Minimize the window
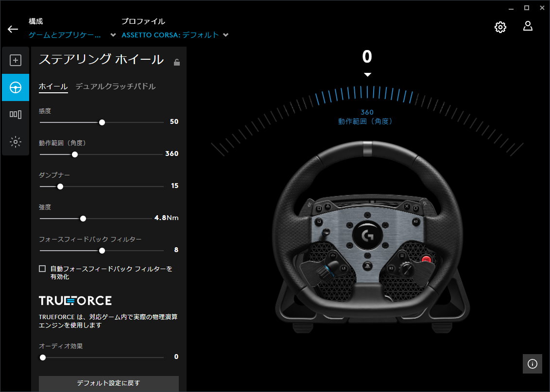 511,8
